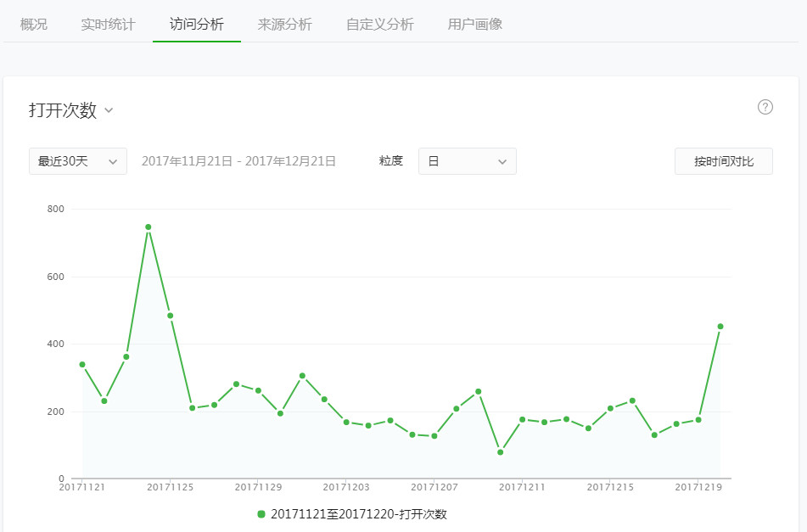Switch to the 实时统计 tab
The image size is (807, 532).
click(x=108, y=24)
